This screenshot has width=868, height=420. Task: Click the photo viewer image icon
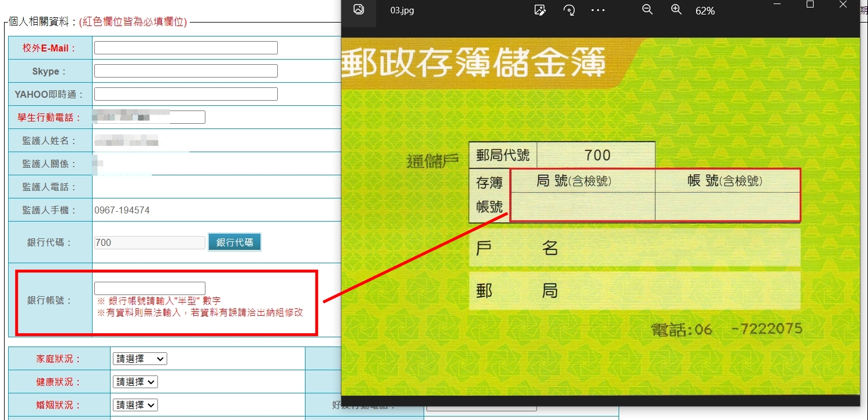coord(359,10)
